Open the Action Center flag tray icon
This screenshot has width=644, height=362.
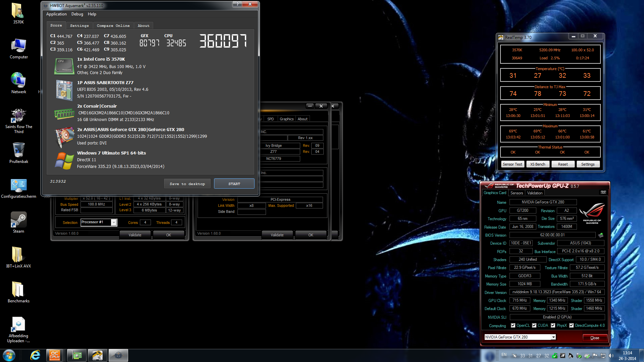coord(595,356)
